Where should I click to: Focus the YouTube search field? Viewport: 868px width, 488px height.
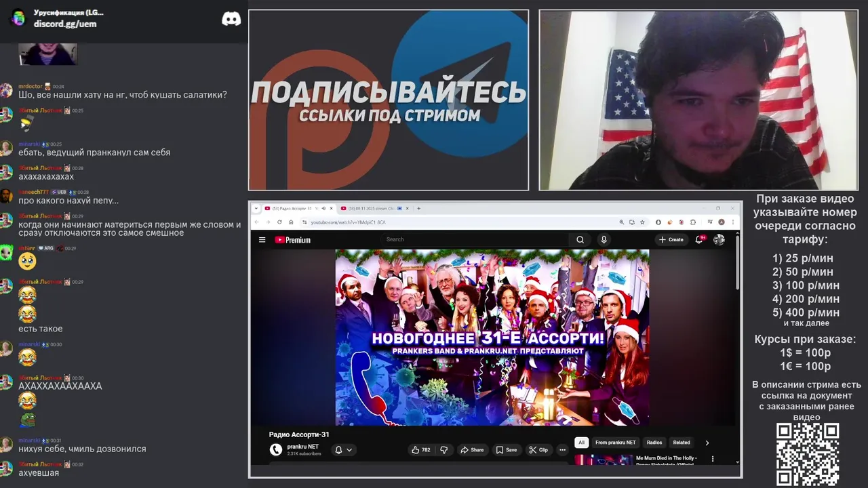[x=475, y=239]
